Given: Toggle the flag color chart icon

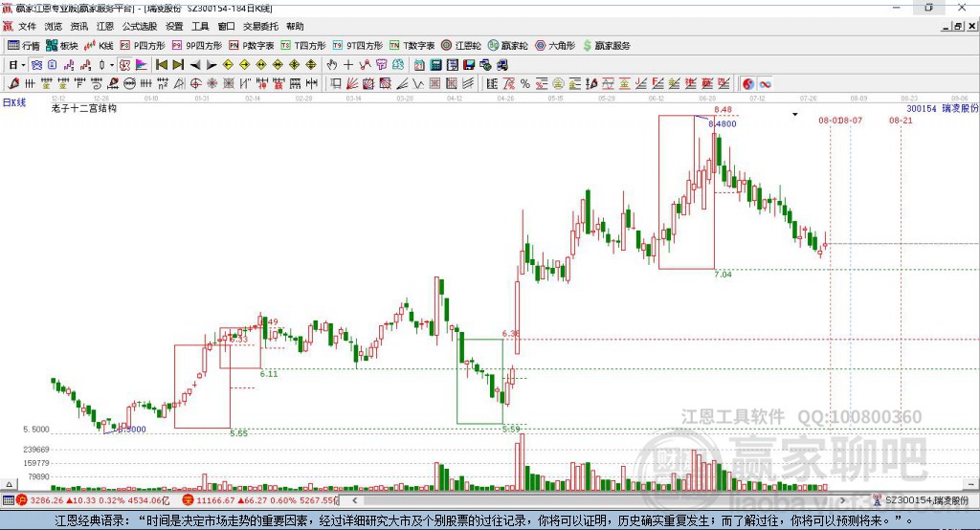Looking at the screenshot, I should (142, 64).
